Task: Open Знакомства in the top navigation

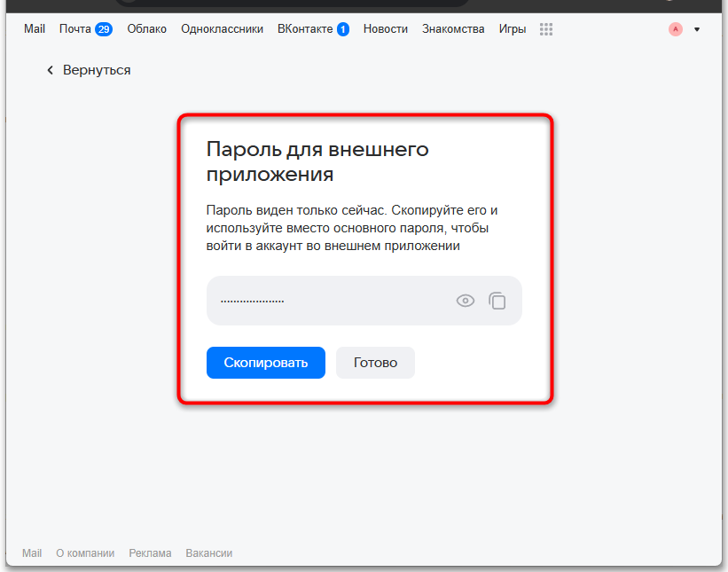Action: [x=453, y=28]
